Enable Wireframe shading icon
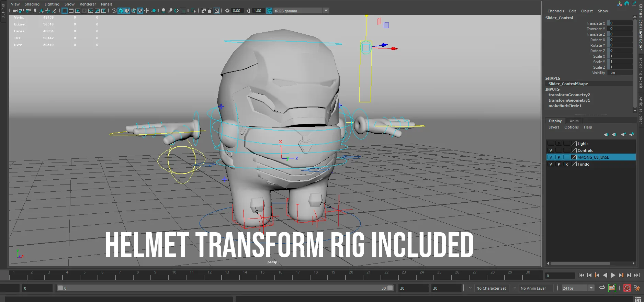The width and height of the screenshot is (644, 302). pyautogui.click(x=114, y=11)
